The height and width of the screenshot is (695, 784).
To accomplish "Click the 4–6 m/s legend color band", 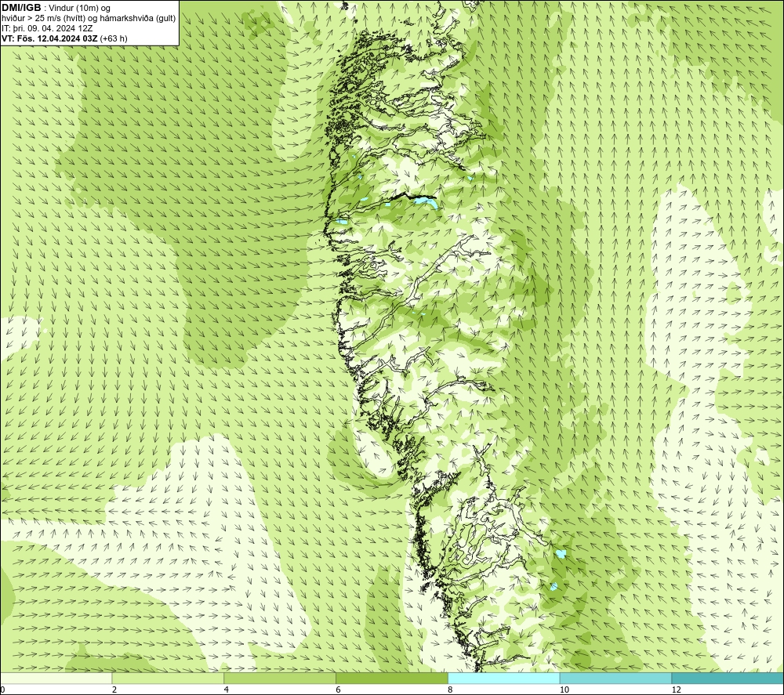I will point(280,678).
